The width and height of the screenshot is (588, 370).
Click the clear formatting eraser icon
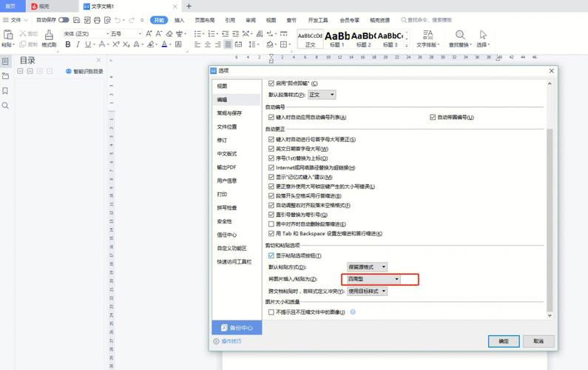coord(169,33)
